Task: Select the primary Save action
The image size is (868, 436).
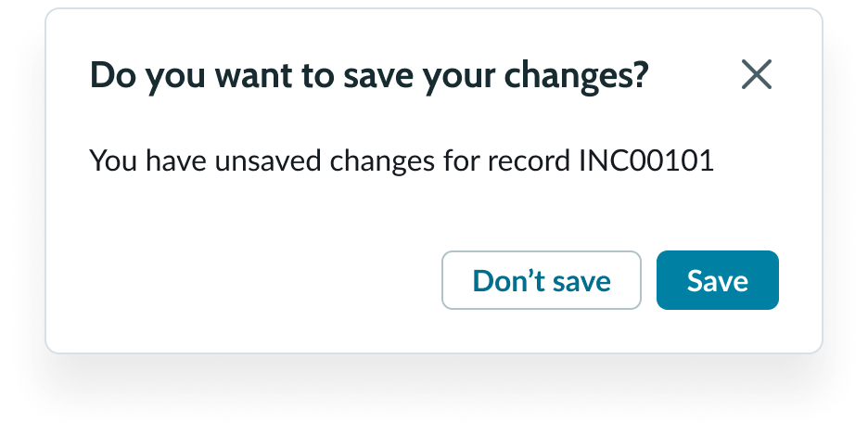Action: (717, 280)
